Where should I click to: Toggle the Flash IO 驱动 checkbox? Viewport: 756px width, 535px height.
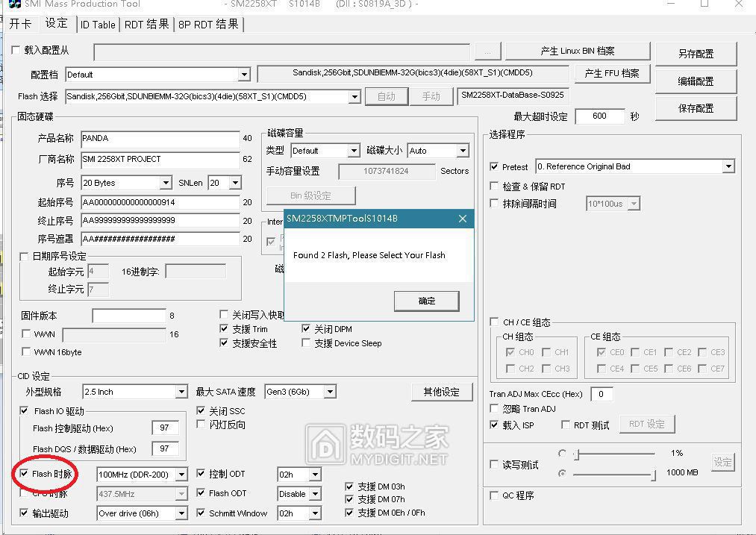[x=24, y=411]
